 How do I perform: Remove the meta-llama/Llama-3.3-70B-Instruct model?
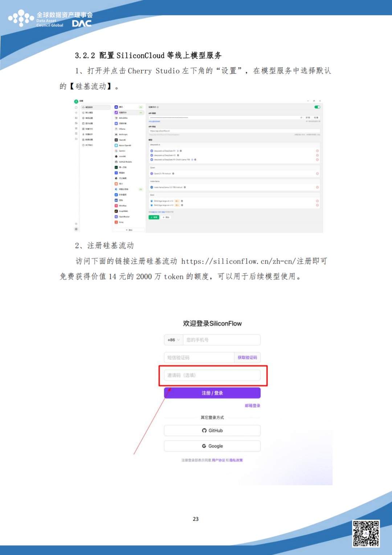pos(317,187)
